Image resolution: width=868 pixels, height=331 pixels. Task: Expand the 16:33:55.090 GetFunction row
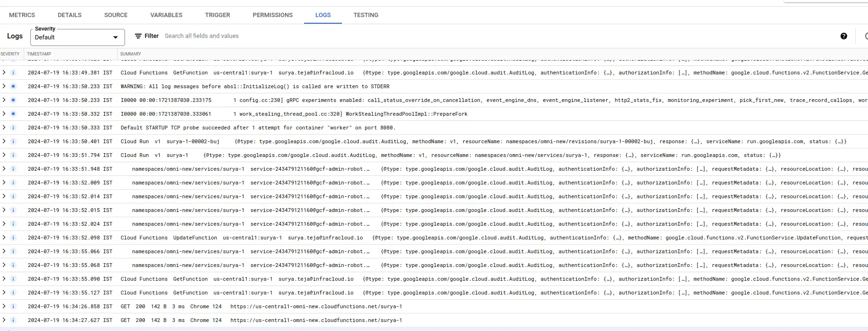pos(4,279)
